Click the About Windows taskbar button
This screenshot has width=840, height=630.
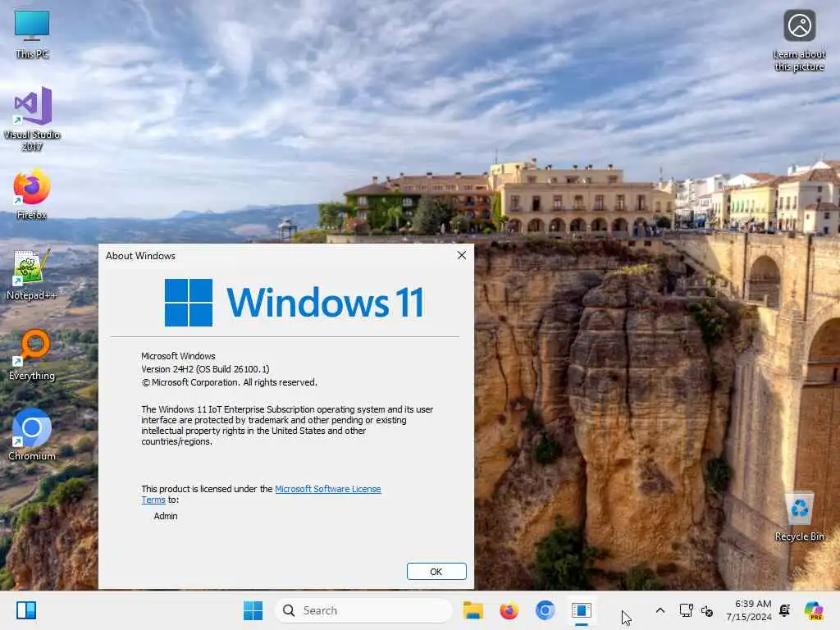click(582, 610)
